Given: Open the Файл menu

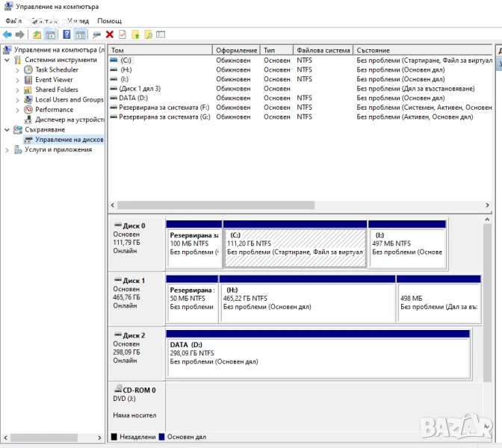Looking at the screenshot, I should (x=13, y=21).
